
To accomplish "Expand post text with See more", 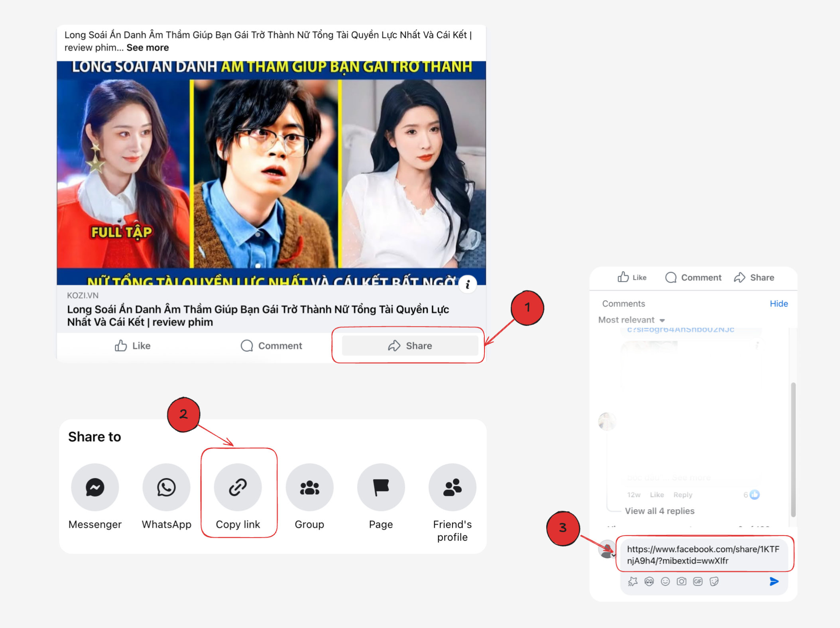I will 148,47.
